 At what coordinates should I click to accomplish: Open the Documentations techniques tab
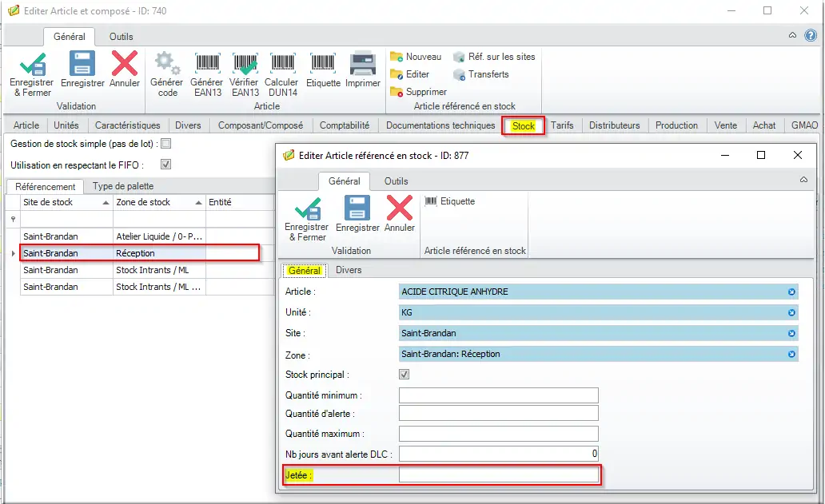tap(441, 125)
